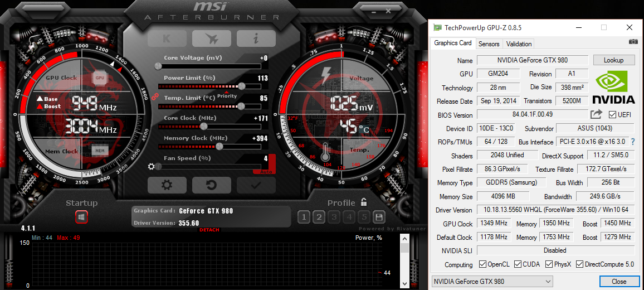
Task: Open Afterburner settings gear button
Action: coord(167,185)
